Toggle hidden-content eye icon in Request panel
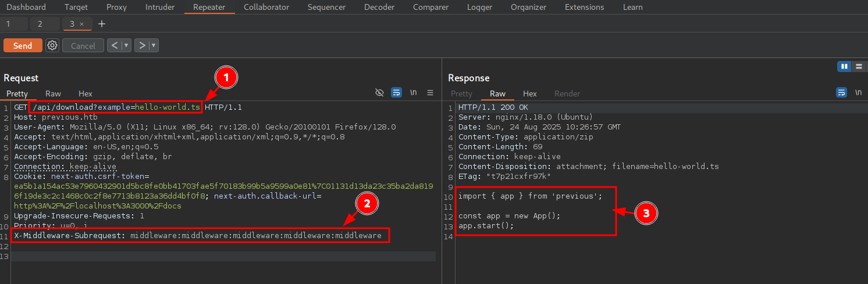Image resolution: width=868 pixels, height=284 pixels. (x=379, y=93)
